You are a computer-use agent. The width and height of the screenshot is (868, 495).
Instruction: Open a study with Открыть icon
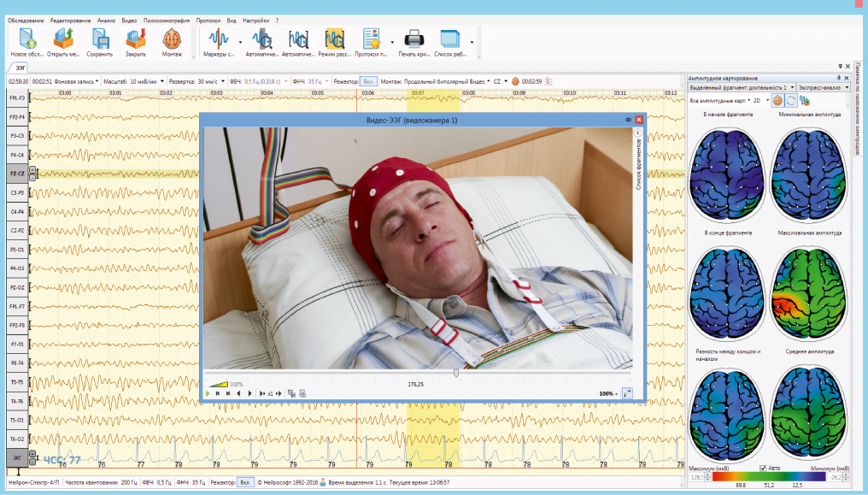point(63,39)
